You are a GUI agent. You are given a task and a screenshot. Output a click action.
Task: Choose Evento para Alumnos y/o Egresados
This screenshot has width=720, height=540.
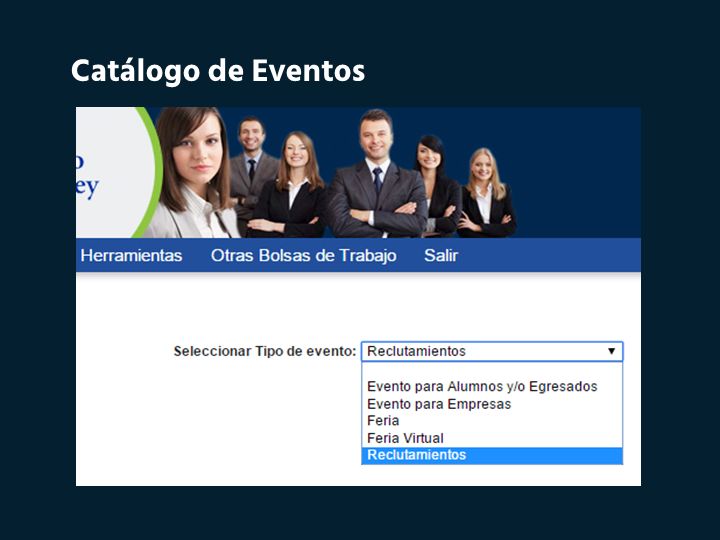[x=492, y=387]
